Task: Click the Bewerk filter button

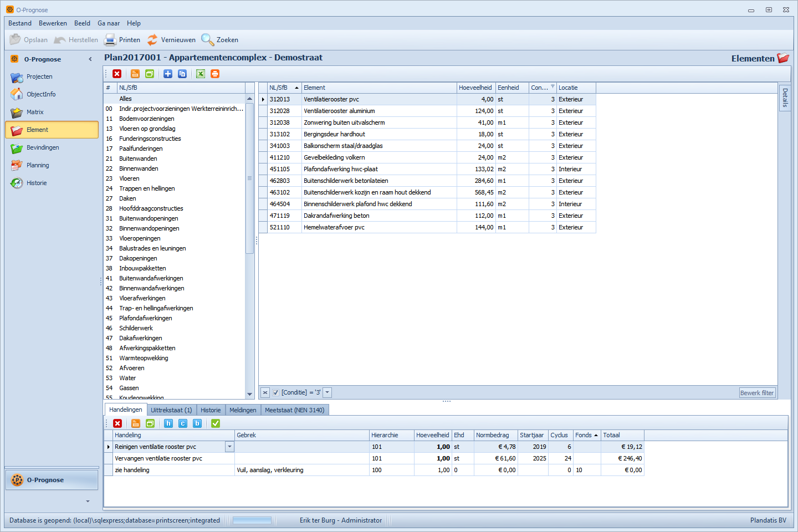Action: 757,393
